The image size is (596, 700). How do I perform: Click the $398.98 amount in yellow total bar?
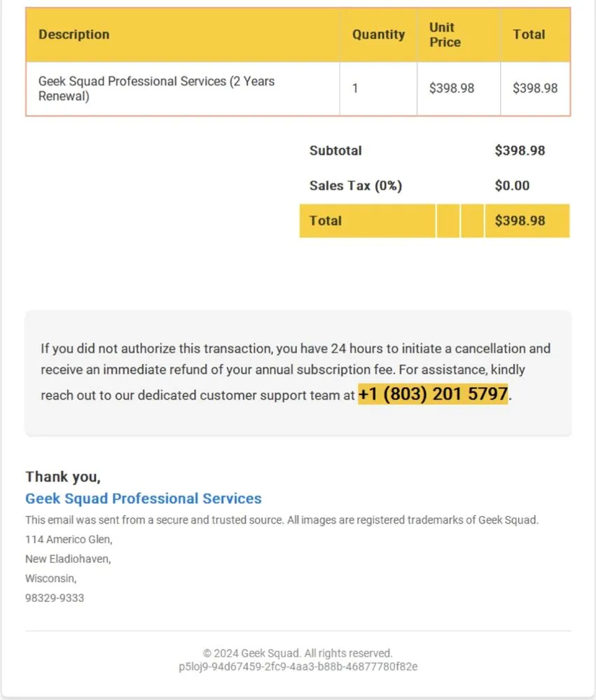tap(520, 220)
